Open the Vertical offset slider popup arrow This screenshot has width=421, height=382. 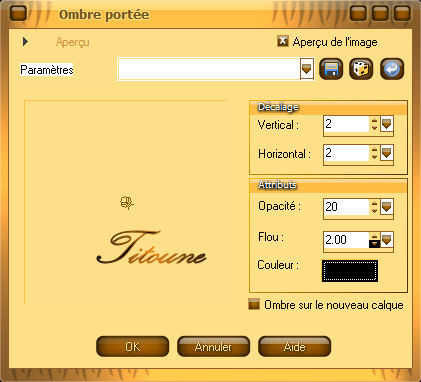click(387, 124)
